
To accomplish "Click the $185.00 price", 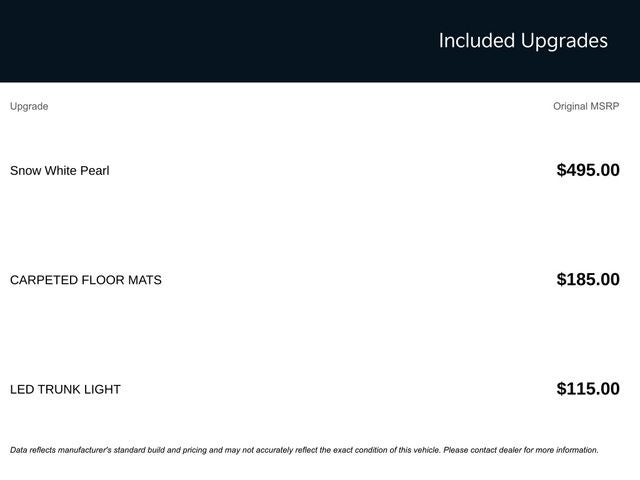I will pos(588,280).
